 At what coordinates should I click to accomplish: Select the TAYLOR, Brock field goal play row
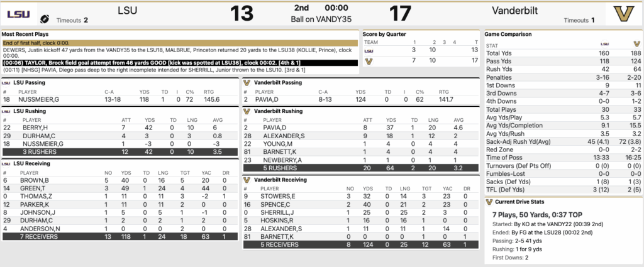(x=179, y=62)
